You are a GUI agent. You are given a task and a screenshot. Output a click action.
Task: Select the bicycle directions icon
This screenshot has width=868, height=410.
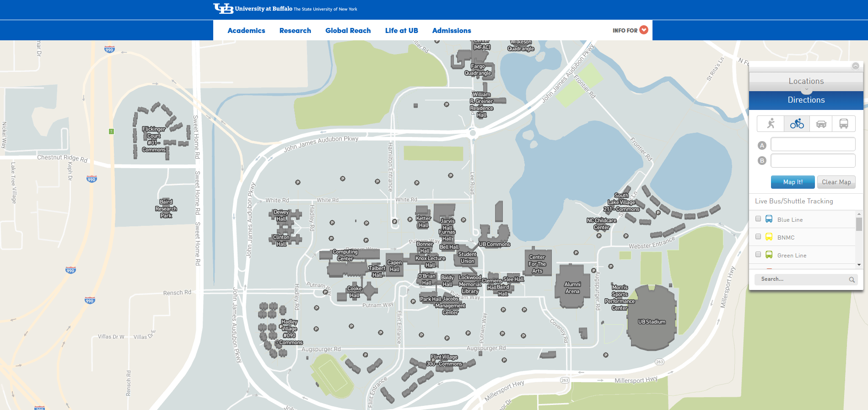click(797, 124)
